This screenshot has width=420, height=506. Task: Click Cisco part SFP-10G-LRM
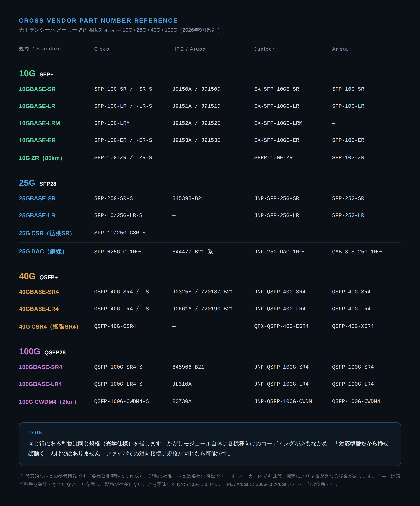[x=112, y=123]
